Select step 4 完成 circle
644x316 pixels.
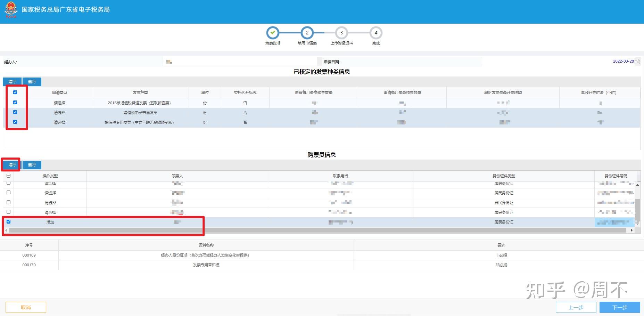coord(376,33)
